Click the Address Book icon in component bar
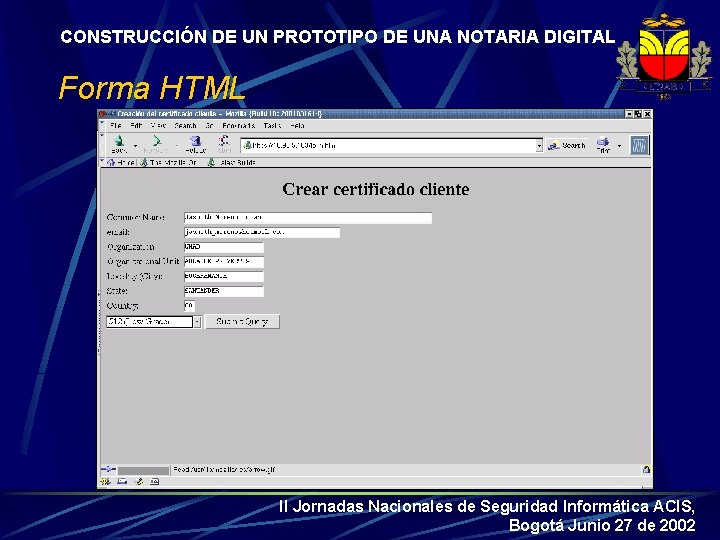The width and height of the screenshot is (720, 540). [155, 481]
